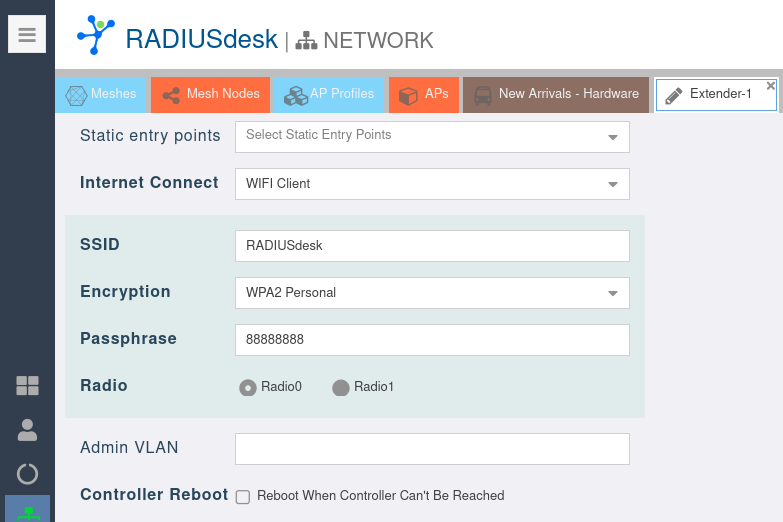Enable Reboot When Controller Can't Be Reached
This screenshot has height=522, width=783.
243,496
